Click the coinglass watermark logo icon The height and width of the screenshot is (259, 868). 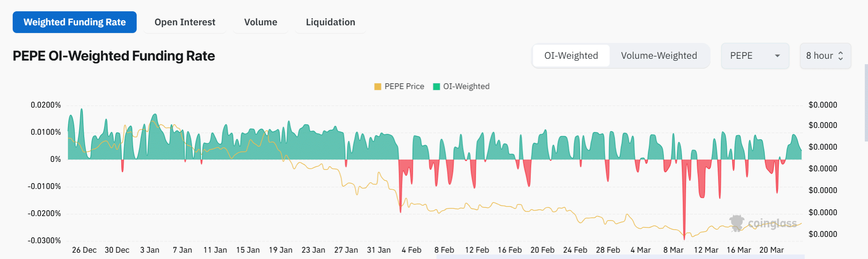point(737,223)
